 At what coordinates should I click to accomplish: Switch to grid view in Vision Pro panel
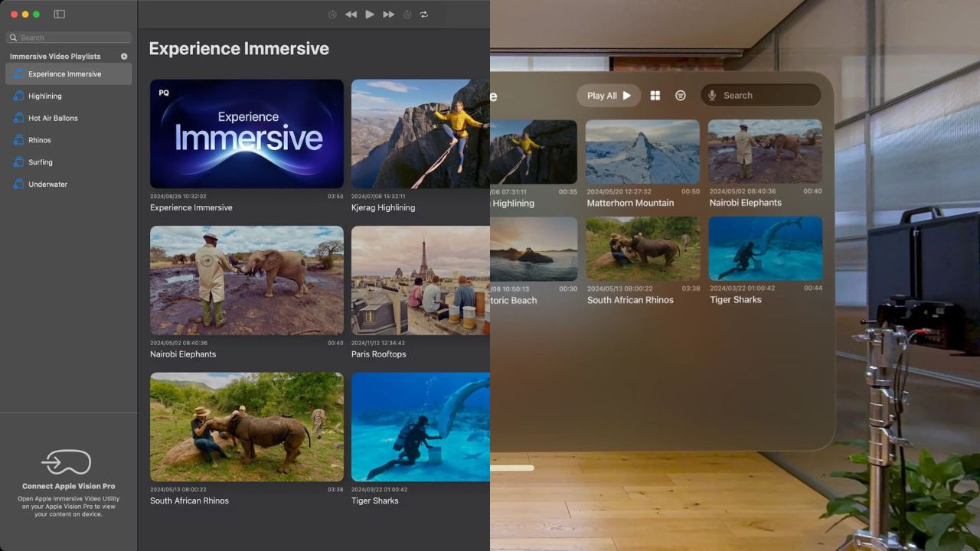pyautogui.click(x=655, y=96)
